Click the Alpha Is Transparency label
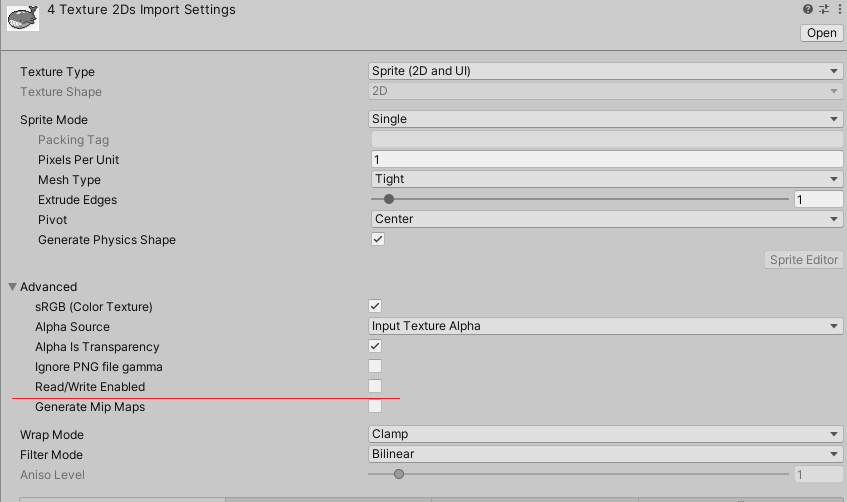 coord(97,347)
